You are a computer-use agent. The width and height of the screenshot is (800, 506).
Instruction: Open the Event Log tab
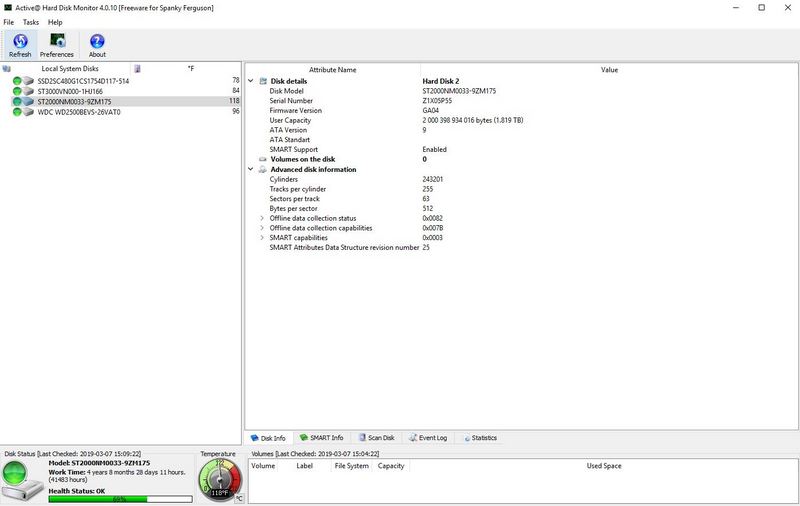[428, 438]
